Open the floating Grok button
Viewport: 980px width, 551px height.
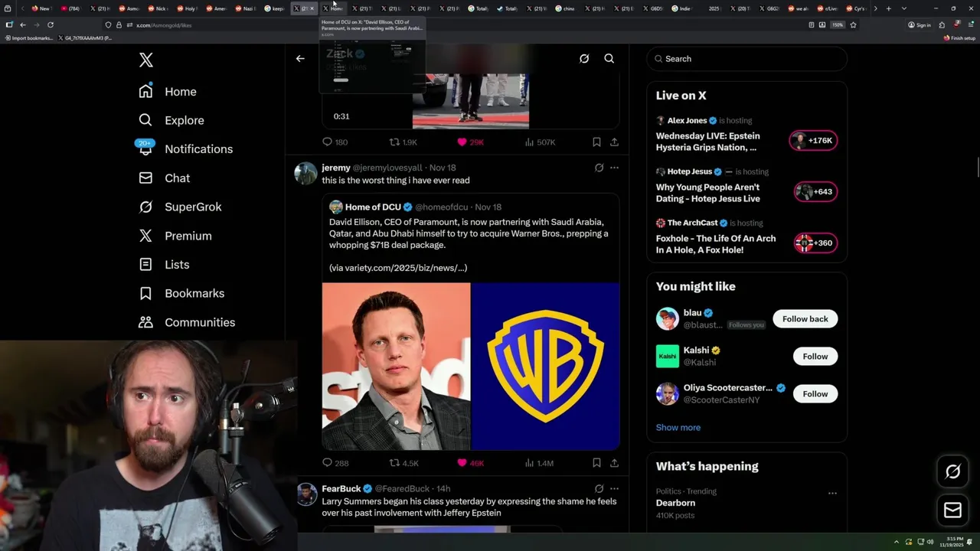(x=952, y=472)
